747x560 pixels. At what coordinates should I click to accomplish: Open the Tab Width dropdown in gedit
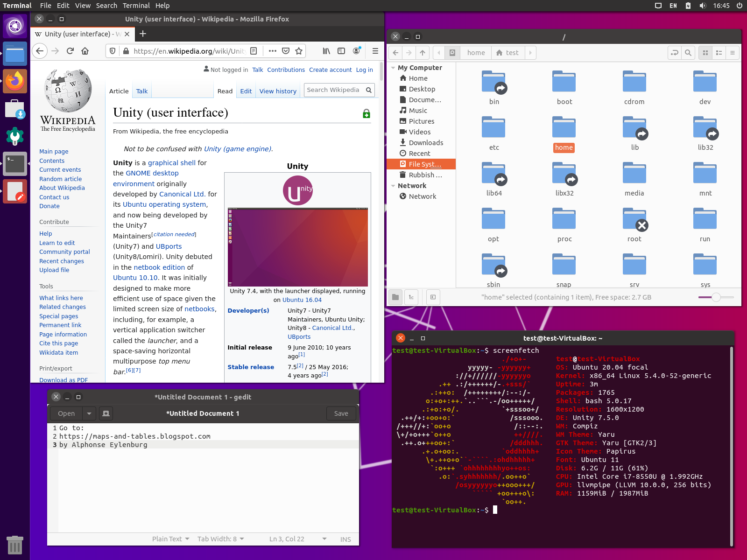(220, 539)
